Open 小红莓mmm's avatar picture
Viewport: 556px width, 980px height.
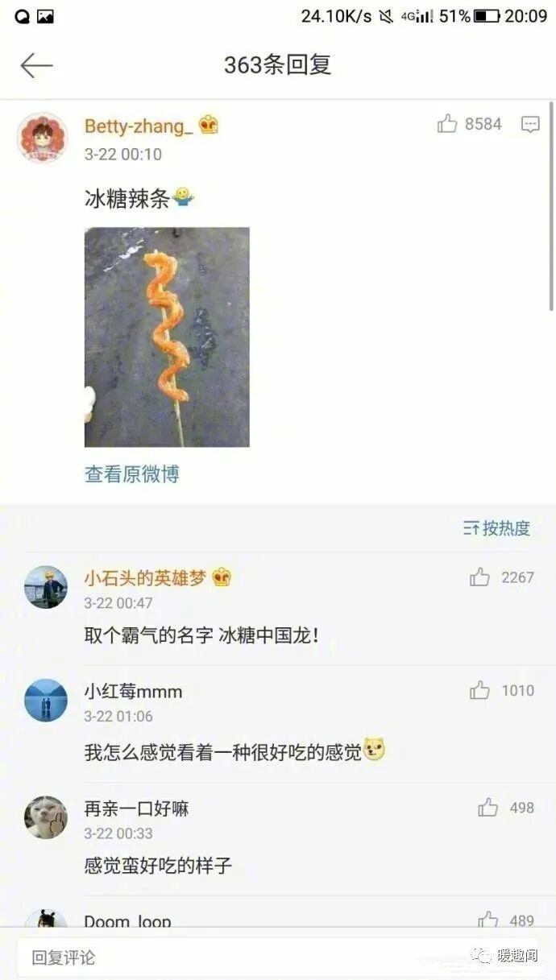[x=45, y=700]
